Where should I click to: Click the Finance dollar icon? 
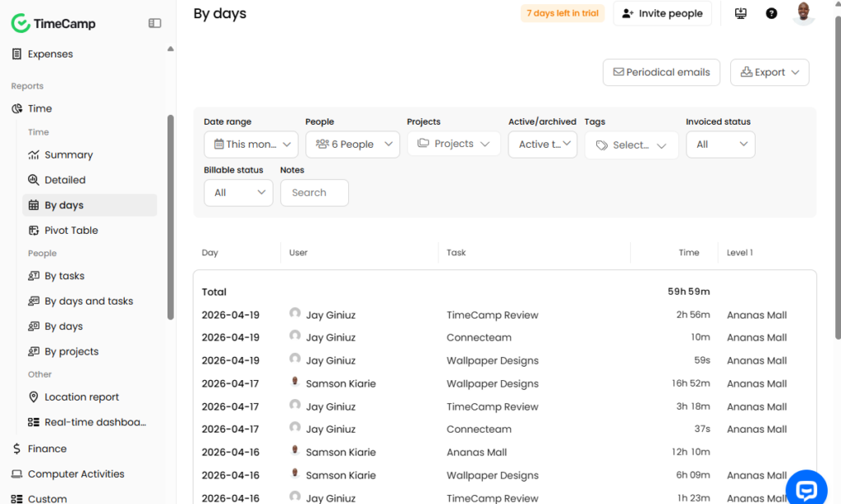[x=16, y=449]
